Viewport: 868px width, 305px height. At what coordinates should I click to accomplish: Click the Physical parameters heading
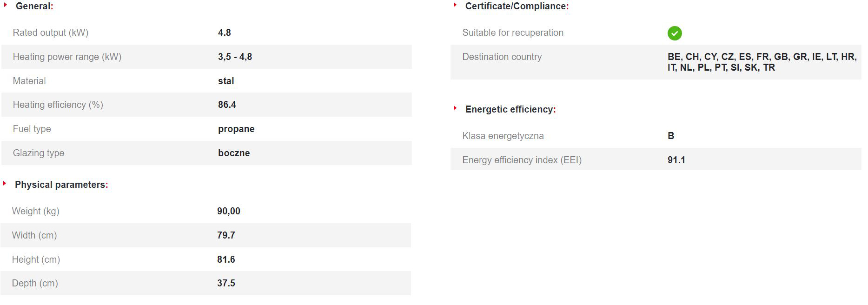point(61,185)
